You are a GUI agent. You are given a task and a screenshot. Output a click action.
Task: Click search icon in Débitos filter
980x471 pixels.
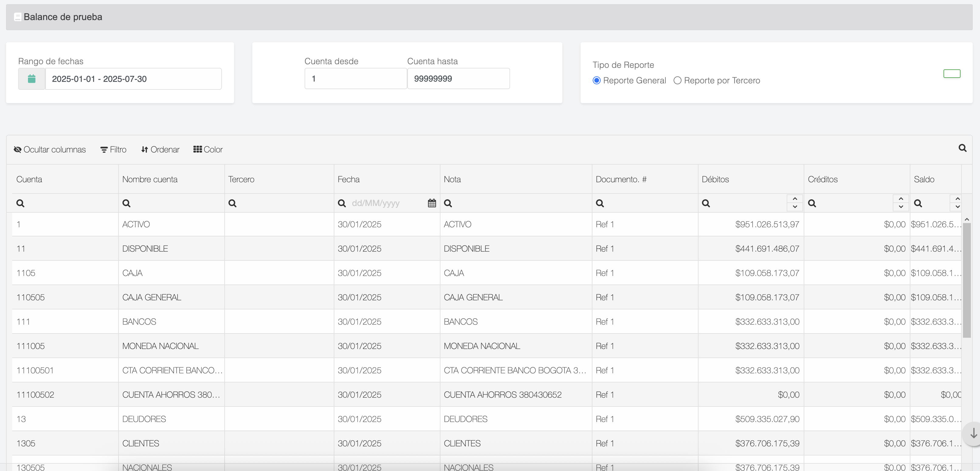point(706,203)
